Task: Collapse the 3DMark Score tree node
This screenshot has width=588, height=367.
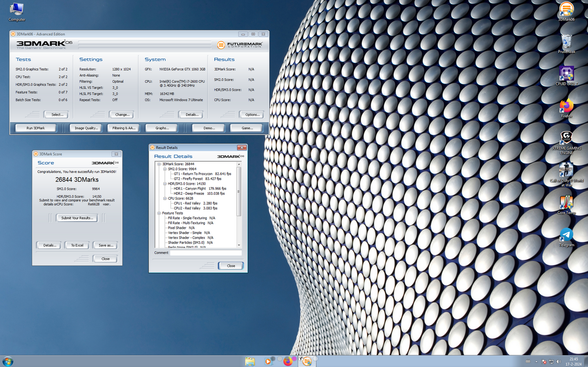Action: click(159, 164)
